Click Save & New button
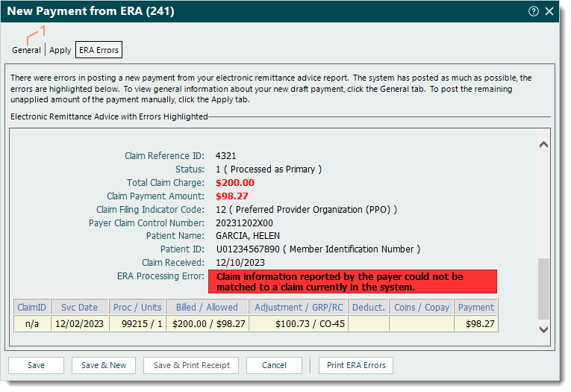This screenshot has width=571, height=392. tap(104, 365)
